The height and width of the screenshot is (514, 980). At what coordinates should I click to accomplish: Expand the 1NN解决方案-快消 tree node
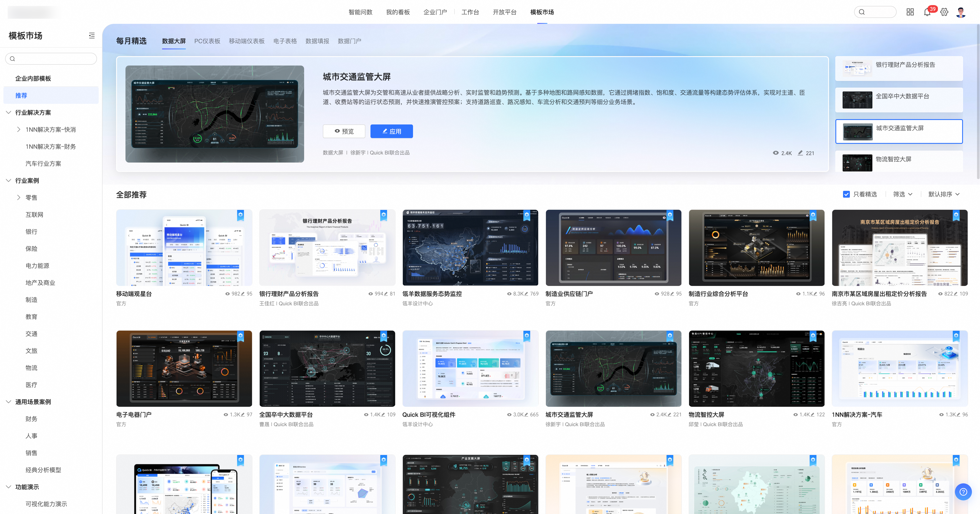tap(19, 129)
